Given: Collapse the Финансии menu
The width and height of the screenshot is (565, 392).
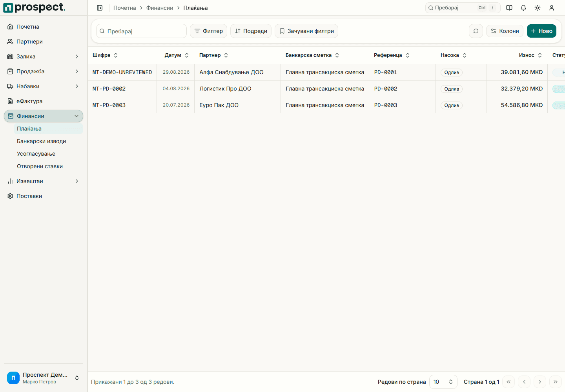Looking at the screenshot, I should click(x=44, y=116).
